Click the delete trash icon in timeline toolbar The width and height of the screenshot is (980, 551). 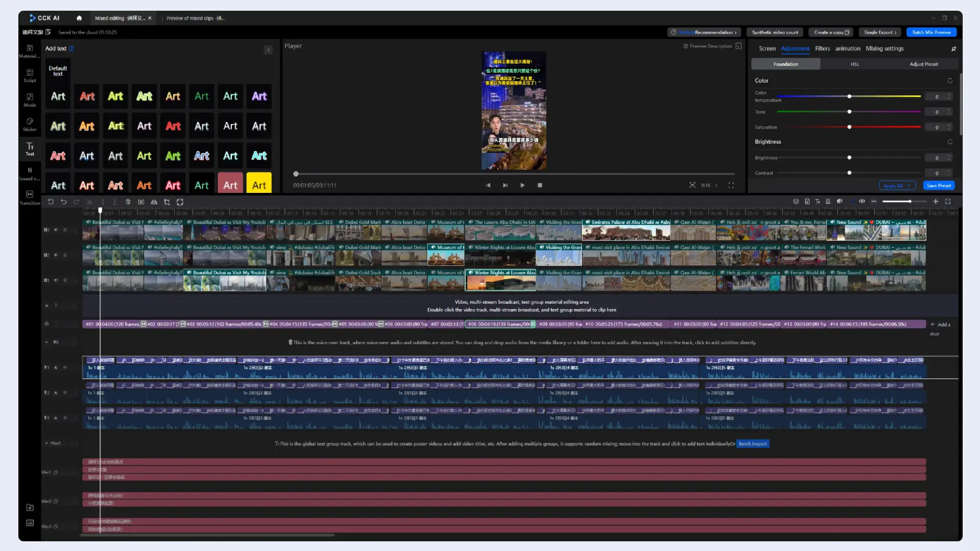pyautogui.click(x=128, y=202)
